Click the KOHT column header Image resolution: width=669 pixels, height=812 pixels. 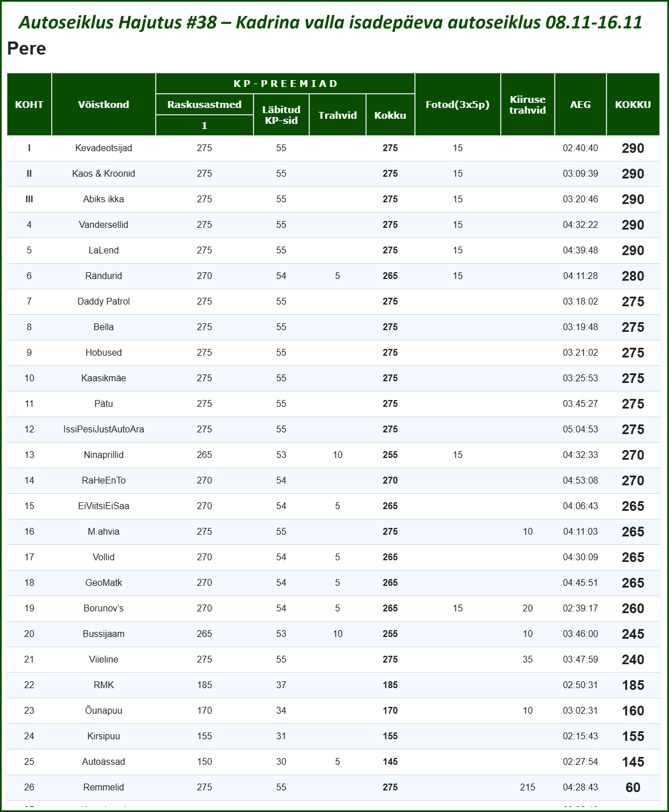[29, 105]
